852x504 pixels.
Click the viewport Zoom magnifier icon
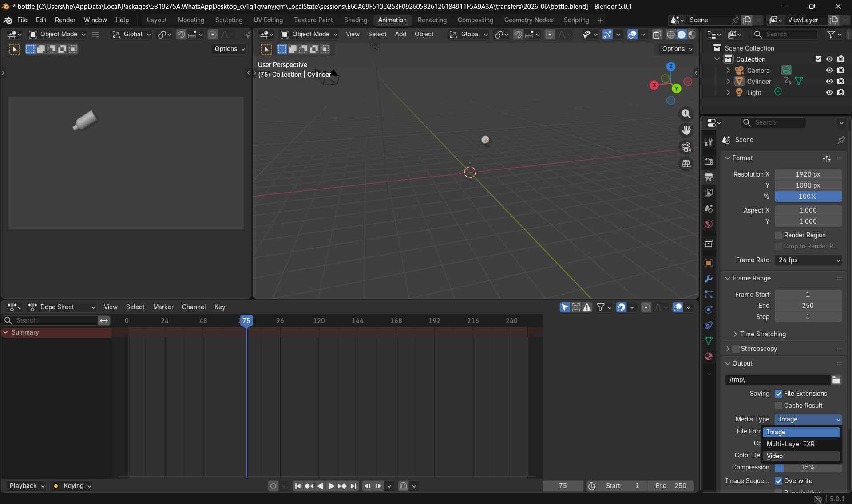(686, 114)
